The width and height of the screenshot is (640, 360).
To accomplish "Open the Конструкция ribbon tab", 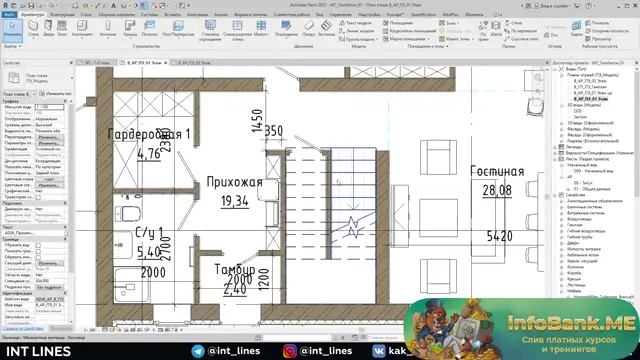I will coord(62,15).
